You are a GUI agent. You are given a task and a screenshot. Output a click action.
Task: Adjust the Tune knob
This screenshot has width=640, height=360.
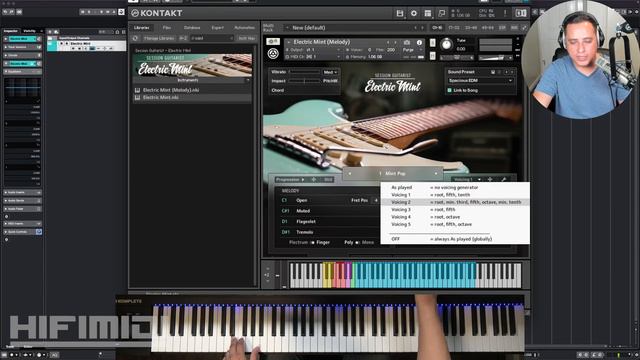(x=447, y=44)
